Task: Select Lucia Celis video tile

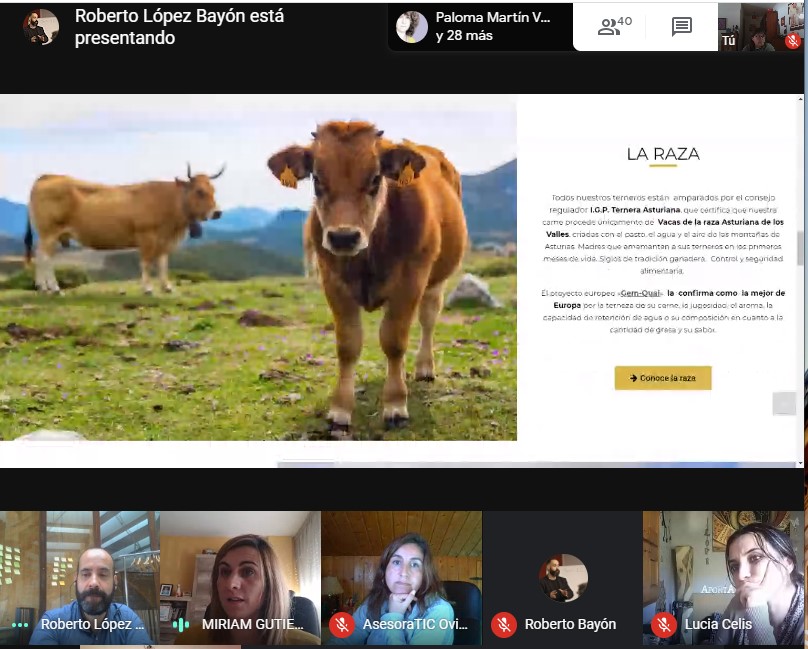Action: point(723,577)
